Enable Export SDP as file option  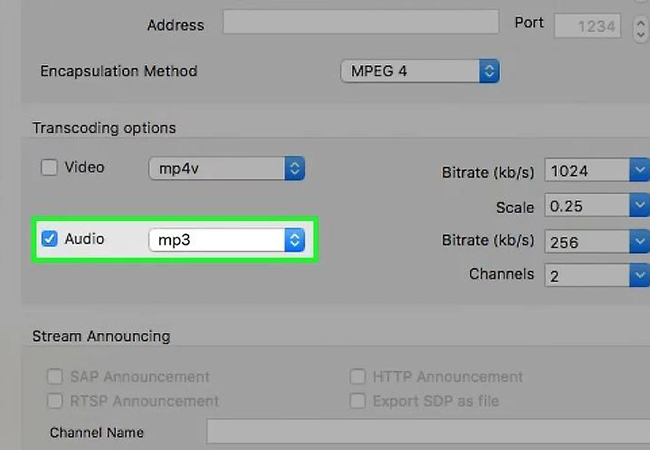(x=358, y=401)
